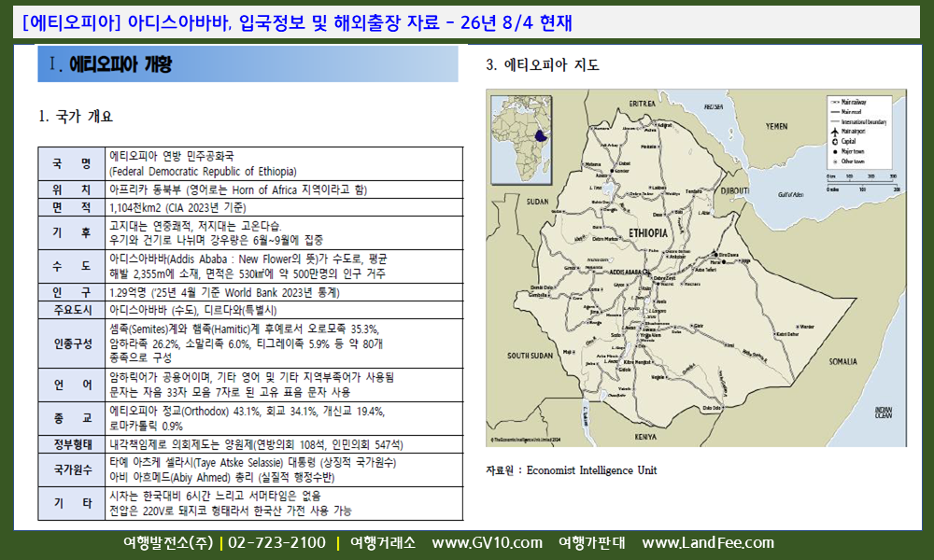Click the 기후 row label
The height and width of the screenshot is (560, 934).
72,232
